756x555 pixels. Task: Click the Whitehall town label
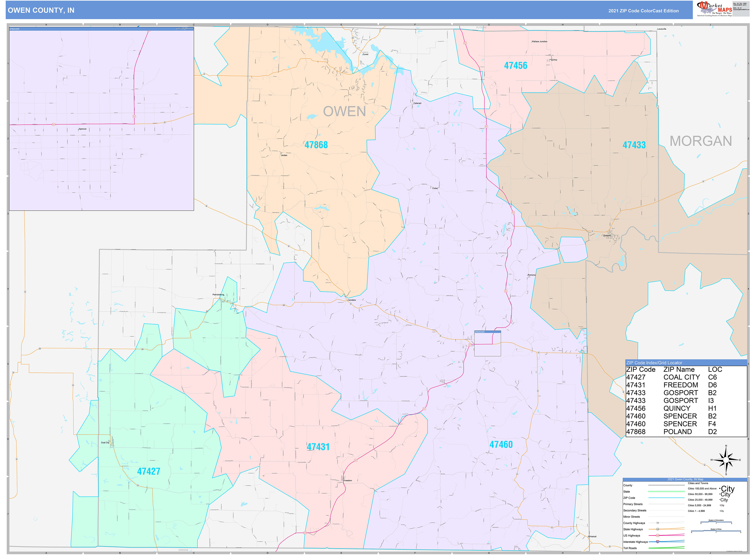point(592,536)
